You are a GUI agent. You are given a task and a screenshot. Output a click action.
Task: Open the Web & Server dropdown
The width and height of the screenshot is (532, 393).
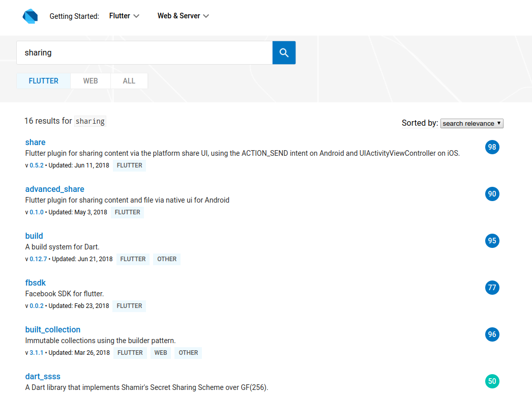(183, 16)
